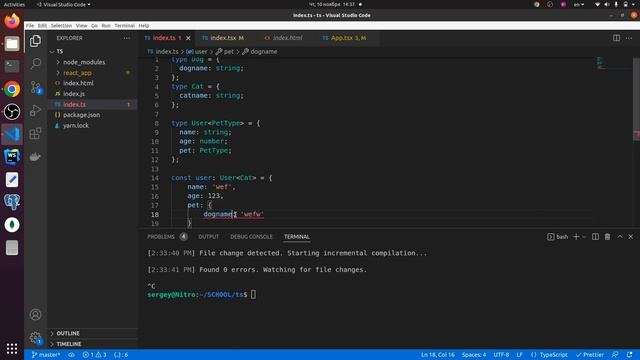The width and height of the screenshot is (640, 360).
Task: Open Explorer panel more actions
Action: coord(127,38)
